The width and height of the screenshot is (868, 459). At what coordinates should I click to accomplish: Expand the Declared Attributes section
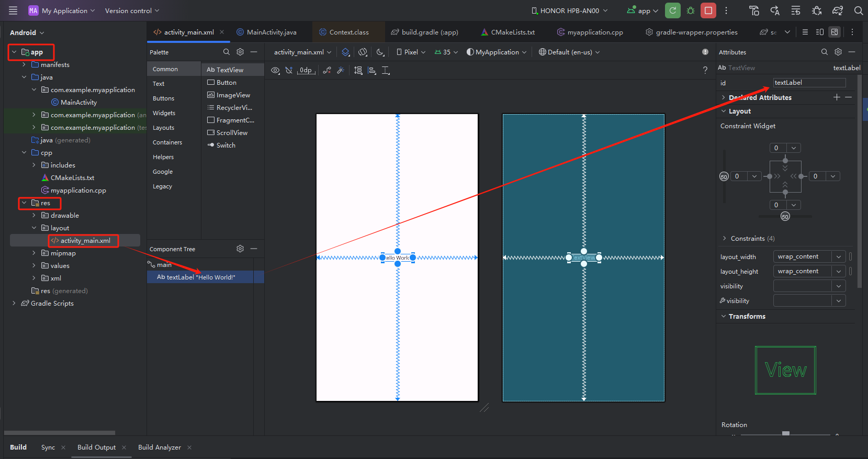point(724,97)
